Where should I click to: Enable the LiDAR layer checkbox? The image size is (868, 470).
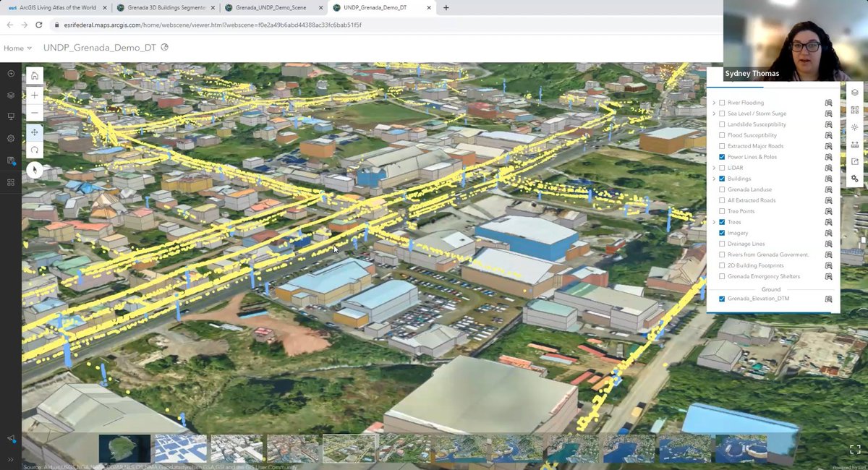pos(722,168)
